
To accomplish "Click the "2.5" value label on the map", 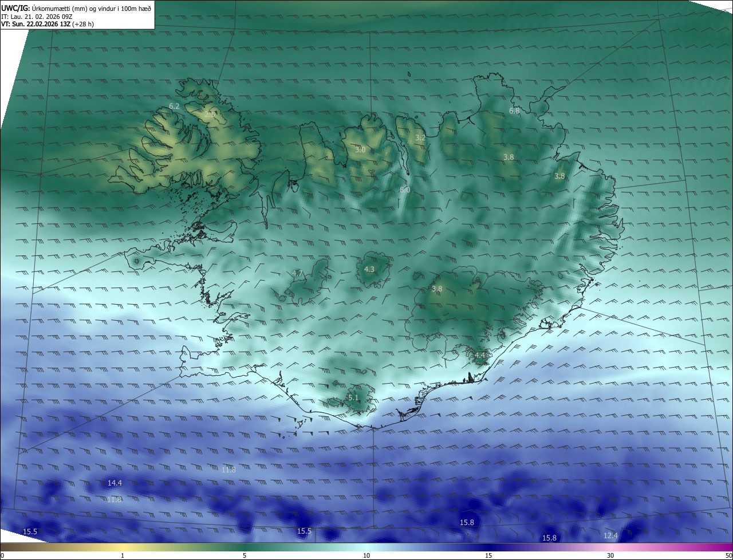I will click(x=210, y=115).
